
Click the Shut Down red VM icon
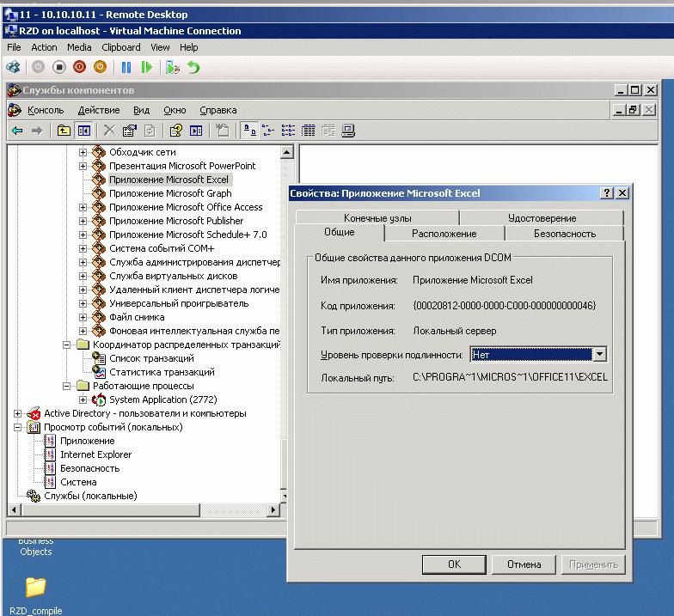[79, 67]
